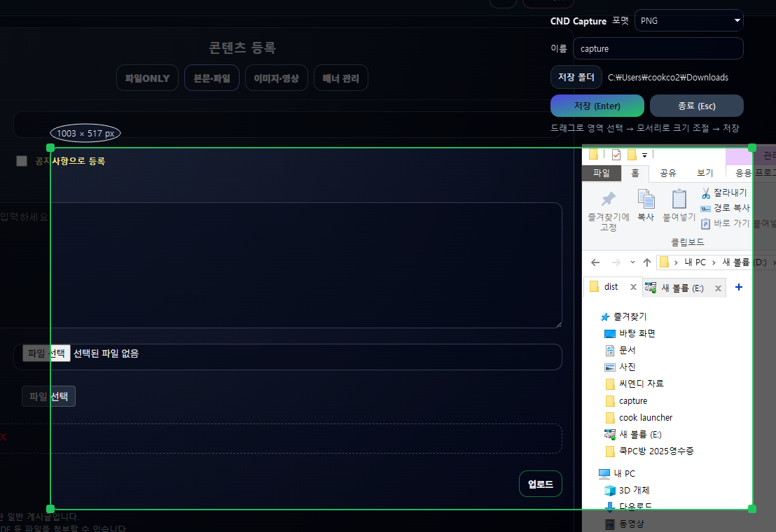The height and width of the screenshot is (532, 776).
Task: Open the PNG format dropdown
Action: pyautogui.click(x=688, y=21)
